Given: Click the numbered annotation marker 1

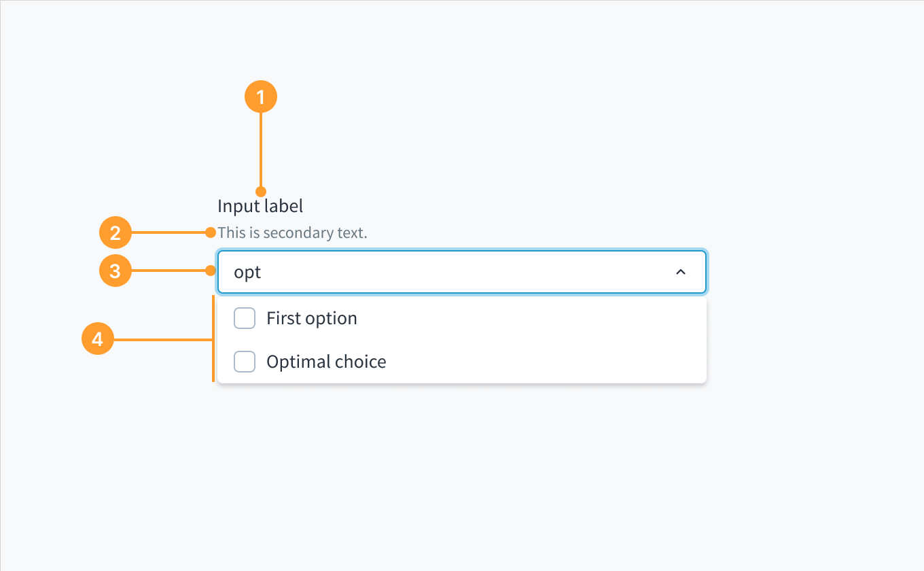Looking at the screenshot, I should tap(260, 96).
